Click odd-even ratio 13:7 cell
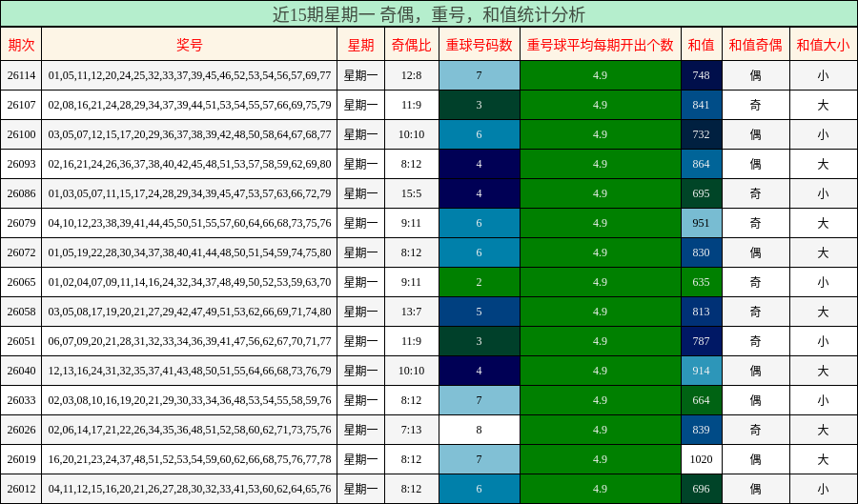The image size is (858, 504). click(412, 312)
